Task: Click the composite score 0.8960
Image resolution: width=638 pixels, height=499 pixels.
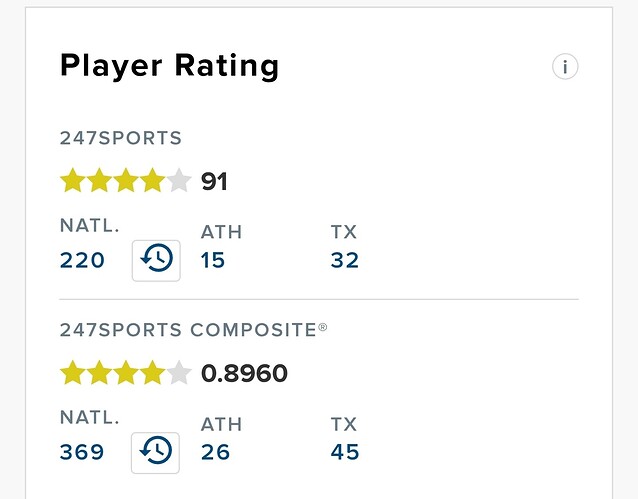Action: tap(245, 373)
